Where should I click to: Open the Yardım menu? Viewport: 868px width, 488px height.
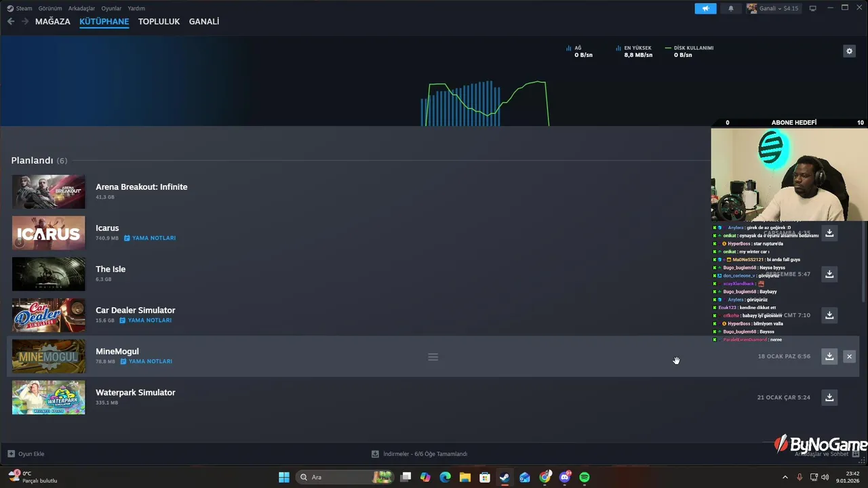tap(136, 8)
